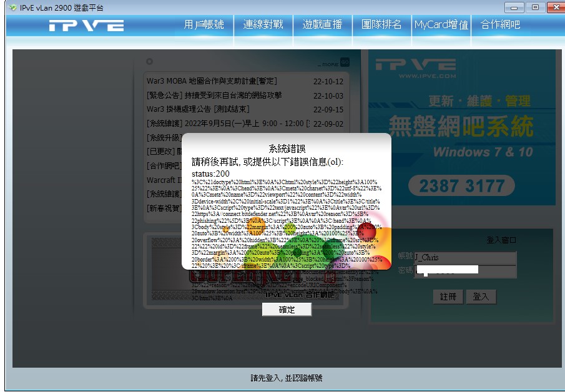Open the 合作網吧 menu
This screenshot has height=392, width=565.
tap(501, 24)
